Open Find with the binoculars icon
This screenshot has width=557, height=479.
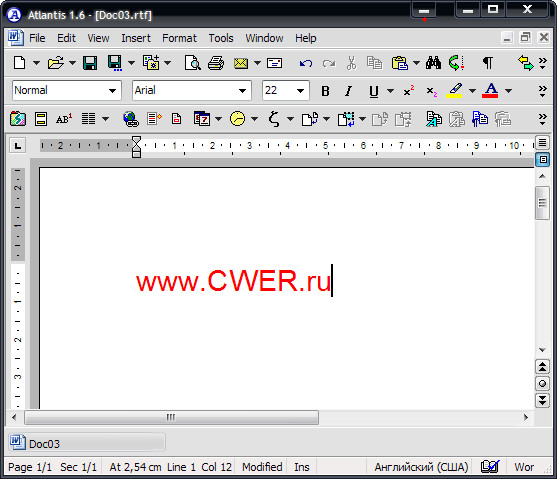point(433,63)
